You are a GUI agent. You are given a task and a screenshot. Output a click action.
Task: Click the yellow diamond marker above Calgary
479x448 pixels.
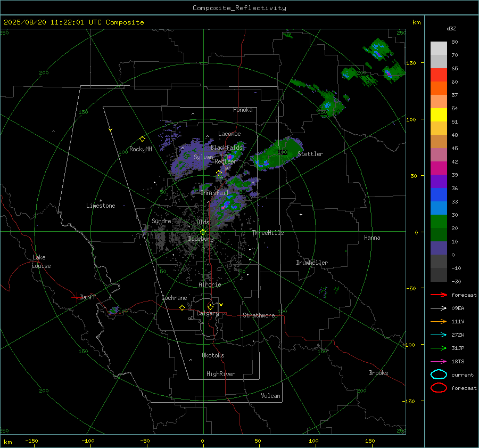coord(210,307)
